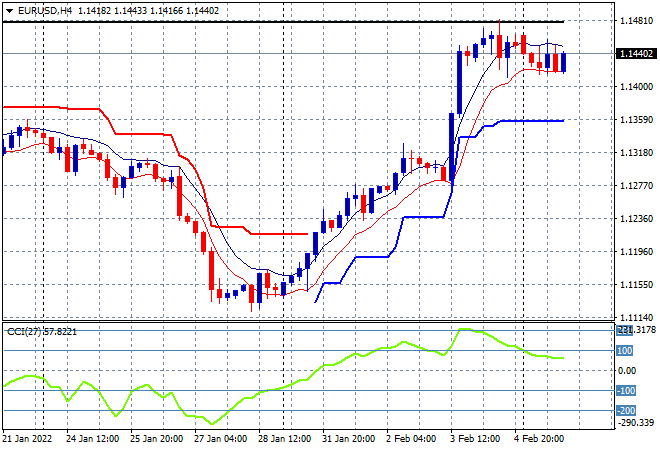Click the 31 Jan 20:00 time label
660x450 pixels.
point(349,439)
